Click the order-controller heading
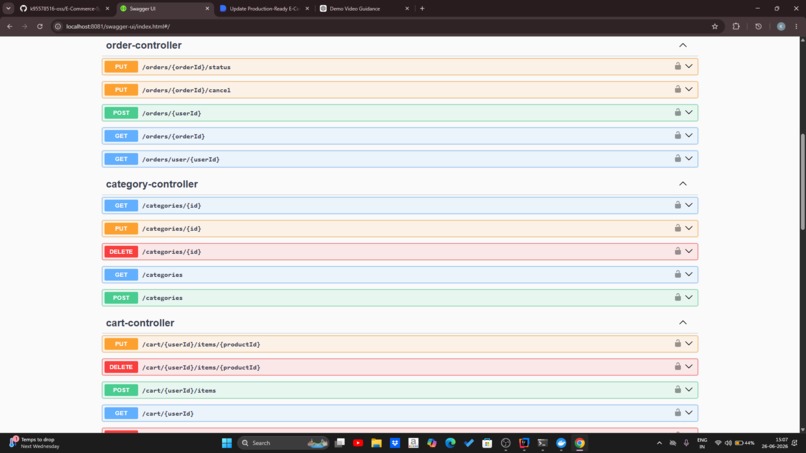The height and width of the screenshot is (453, 806). [143, 45]
